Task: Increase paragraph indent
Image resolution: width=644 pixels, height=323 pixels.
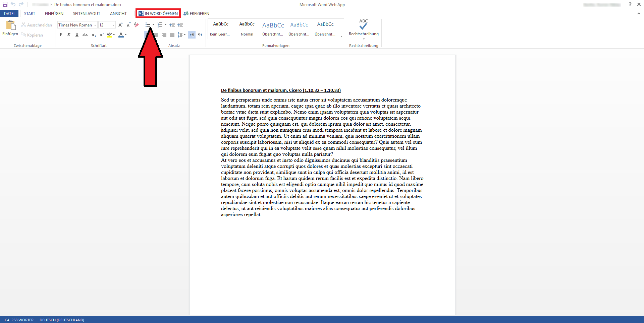Action: pos(180,25)
